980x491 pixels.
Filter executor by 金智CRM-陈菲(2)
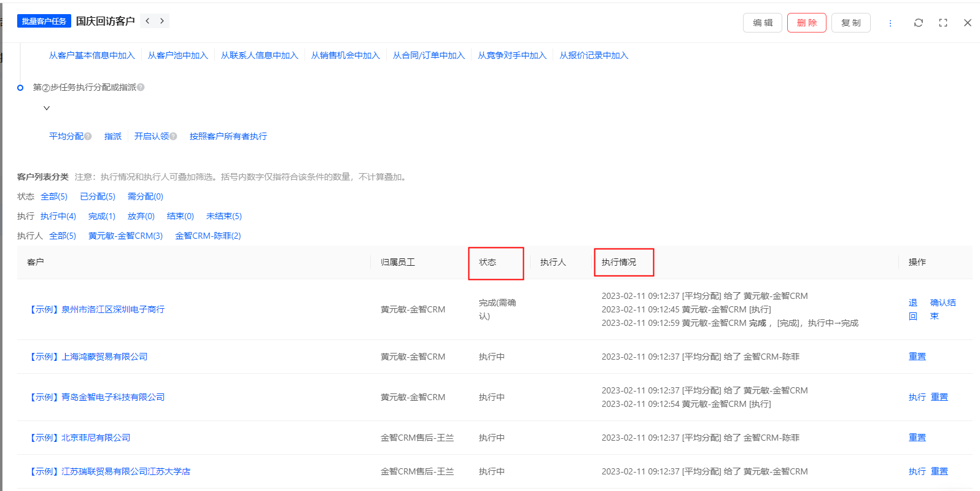pos(208,236)
